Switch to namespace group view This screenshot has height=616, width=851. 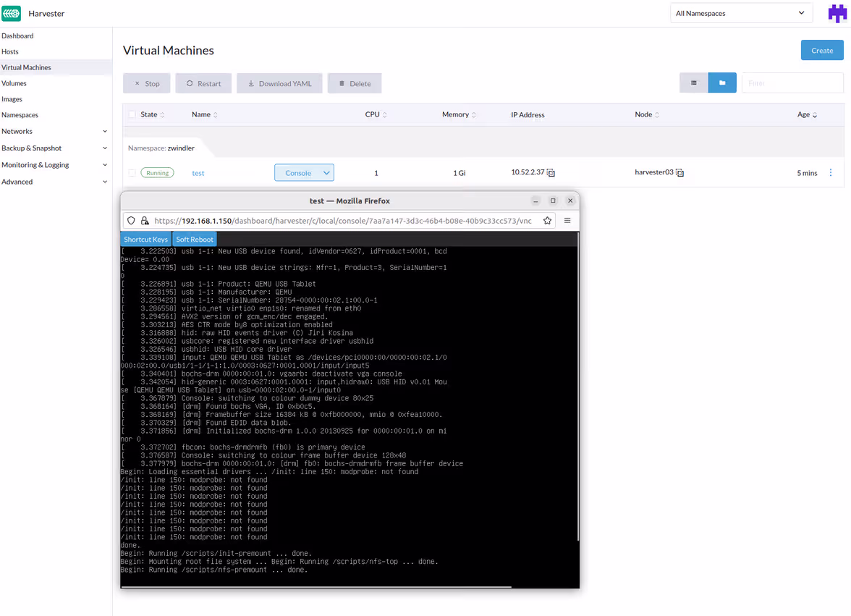(722, 83)
